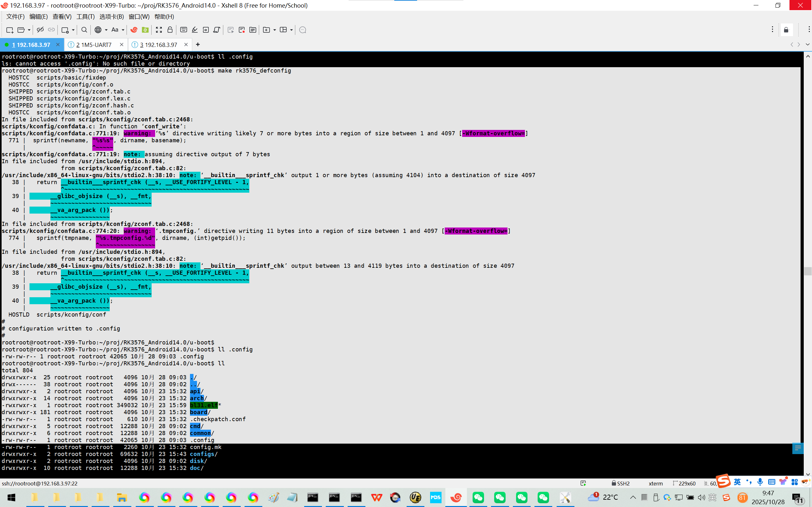Close the third 192.168.3.97 tab
The width and height of the screenshot is (812, 507).
pyautogui.click(x=186, y=45)
